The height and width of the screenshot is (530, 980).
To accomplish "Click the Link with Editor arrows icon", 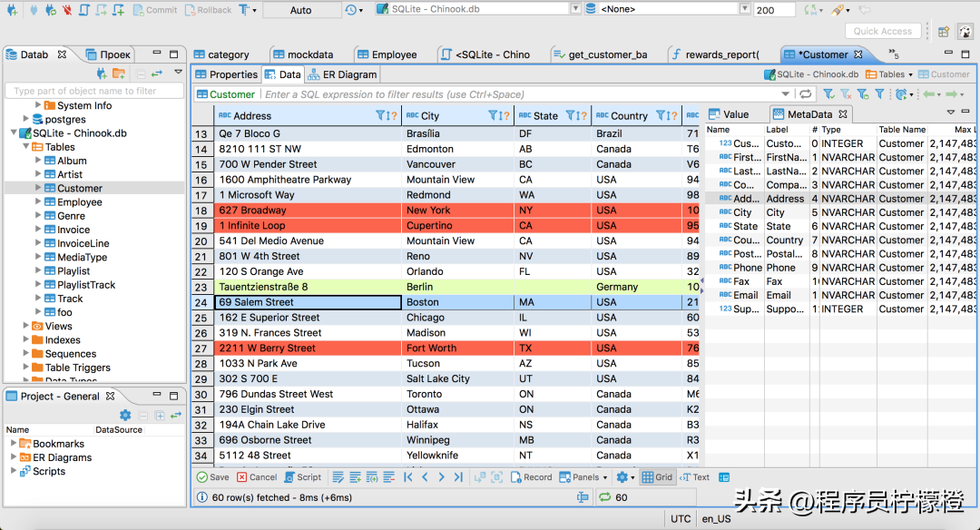I will (157, 74).
